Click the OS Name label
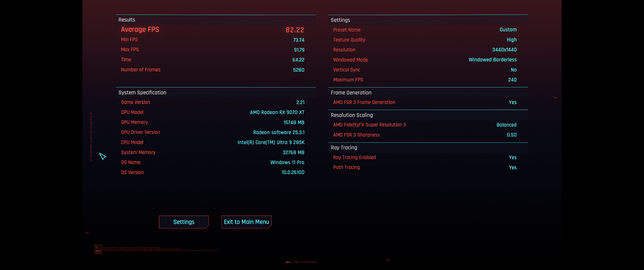 131,163
